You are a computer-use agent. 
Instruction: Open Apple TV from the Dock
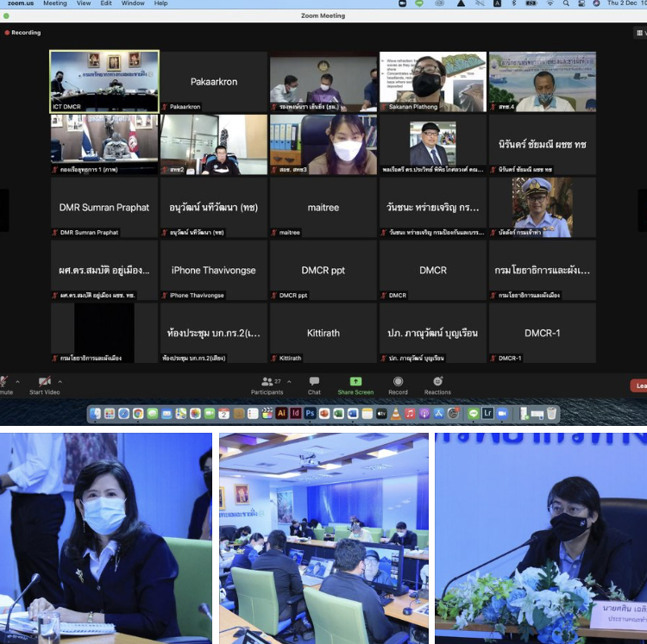pos(381,414)
